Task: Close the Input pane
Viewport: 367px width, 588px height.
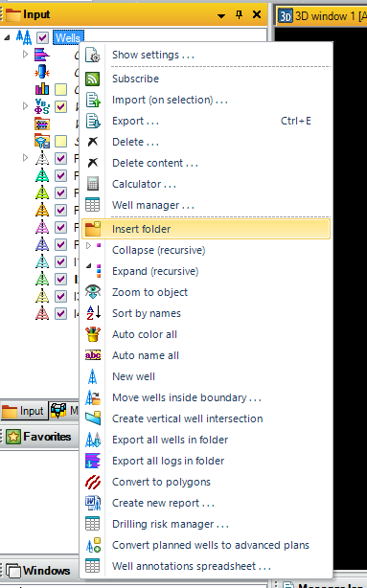Action: (257, 14)
